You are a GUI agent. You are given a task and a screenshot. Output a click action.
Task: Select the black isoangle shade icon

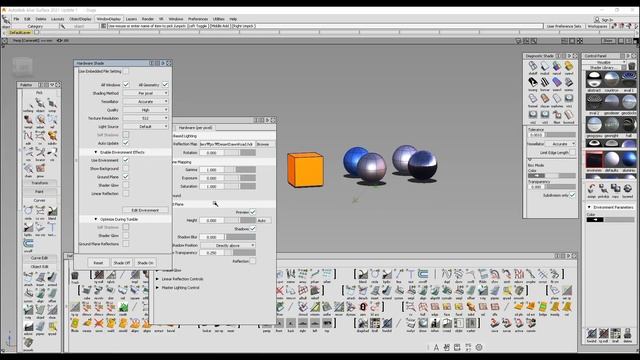(533, 82)
